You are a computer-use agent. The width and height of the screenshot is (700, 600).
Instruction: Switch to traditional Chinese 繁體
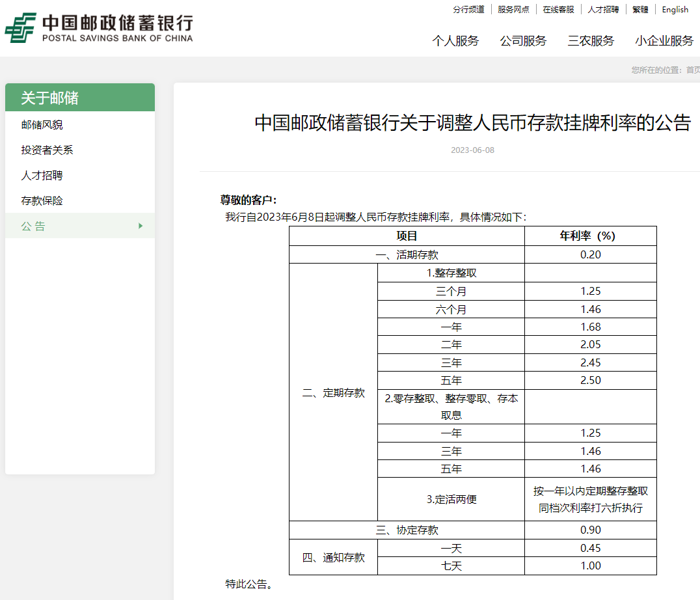point(640,10)
